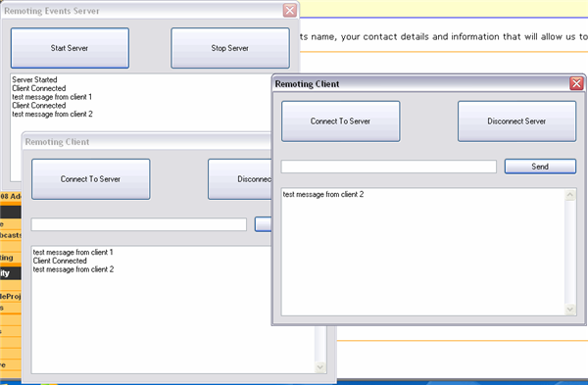Click Connect To Server in front Remoting Client

[341, 121]
